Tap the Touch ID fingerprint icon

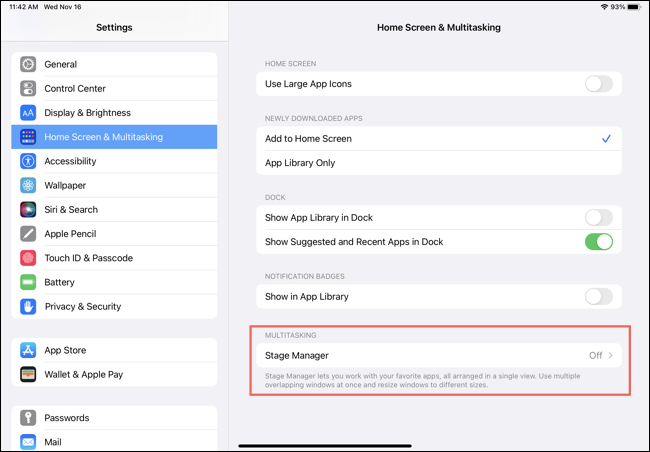(x=28, y=258)
